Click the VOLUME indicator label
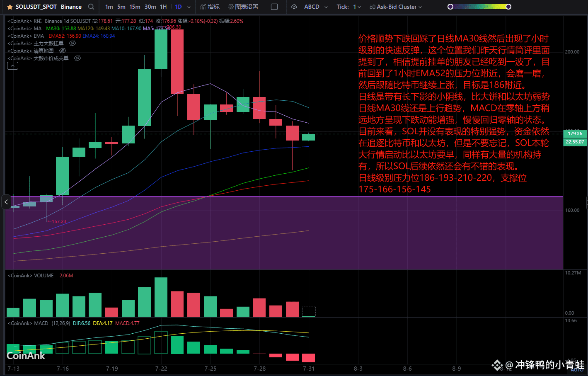Image resolution: width=588 pixels, height=376 pixels. pyautogui.click(x=44, y=275)
